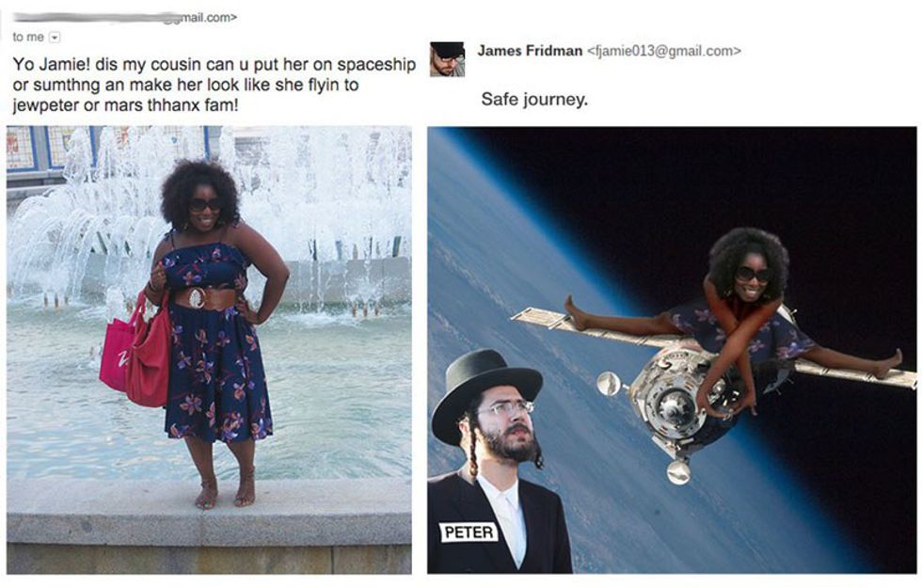Image resolution: width=922 pixels, height=588 pixels.
Task: Click the black hat in edited image
Action: [485, 393]
